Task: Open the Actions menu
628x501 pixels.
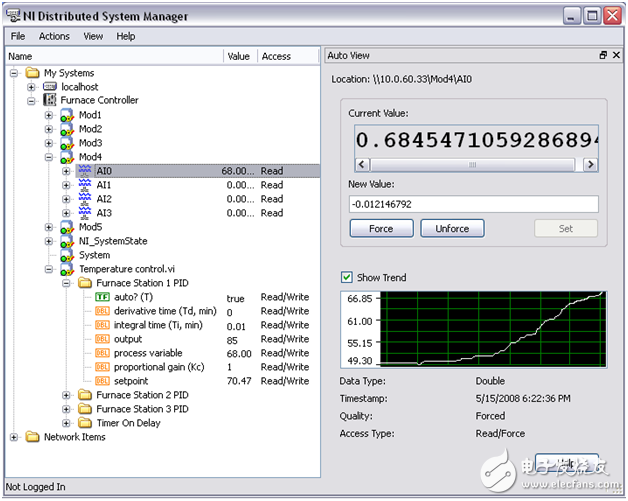Action: [54, 36]
